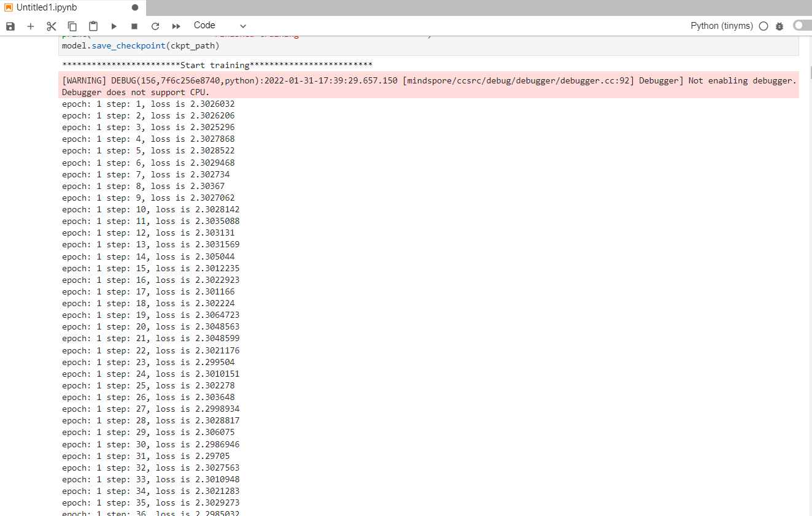Click output line step 23 loss 2.299504

coord(148,362)
